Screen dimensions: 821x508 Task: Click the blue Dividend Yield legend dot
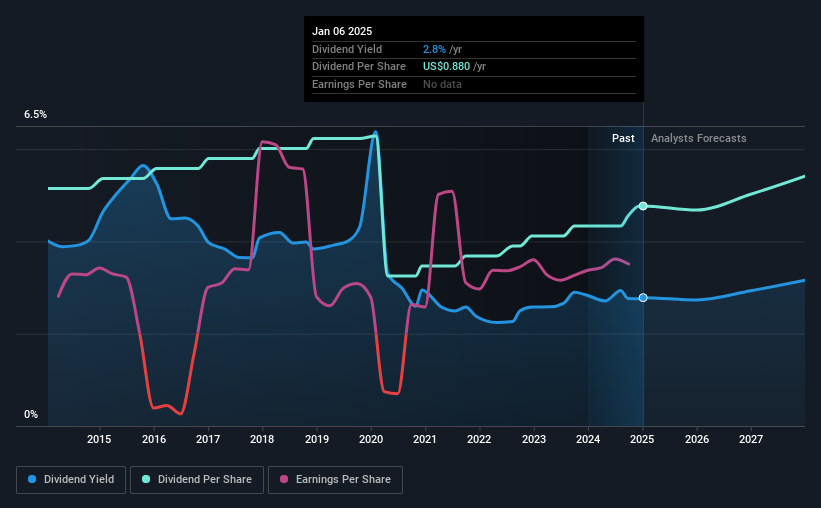click(32, 479)
